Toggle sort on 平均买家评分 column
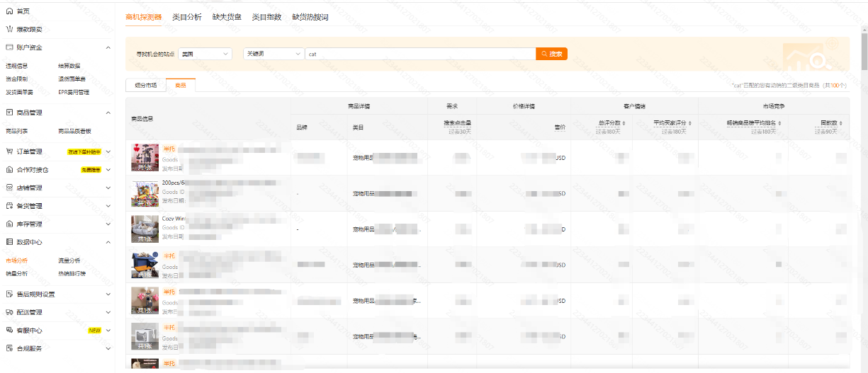Image resolution: width=868 pixels, height=373 pixels. coord(689,123)
